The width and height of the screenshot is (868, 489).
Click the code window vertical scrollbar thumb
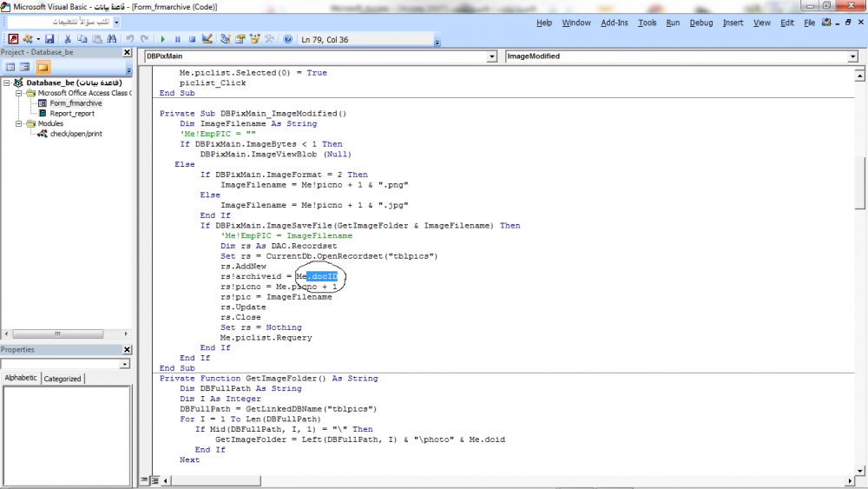tap(859, 182)
